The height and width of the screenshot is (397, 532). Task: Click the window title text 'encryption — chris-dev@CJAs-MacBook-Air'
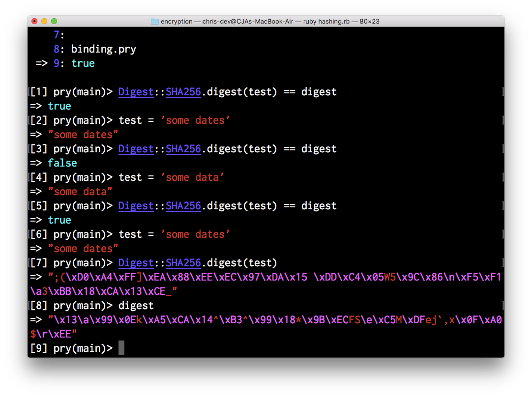coord(227,21)
